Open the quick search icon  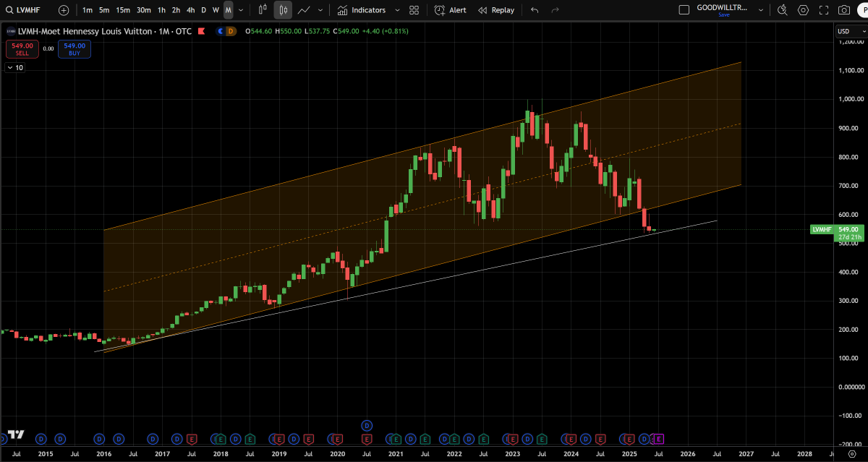click(x=782, y=10)
